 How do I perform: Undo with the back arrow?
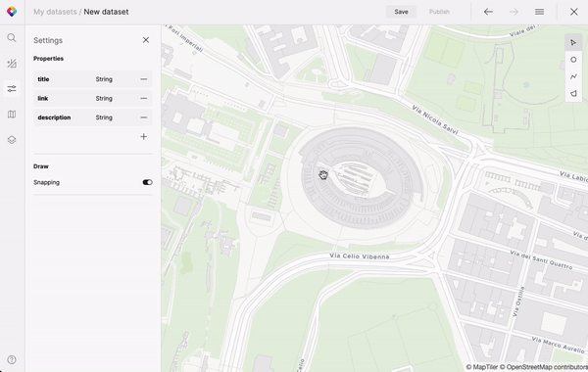[x=488, y=12]
